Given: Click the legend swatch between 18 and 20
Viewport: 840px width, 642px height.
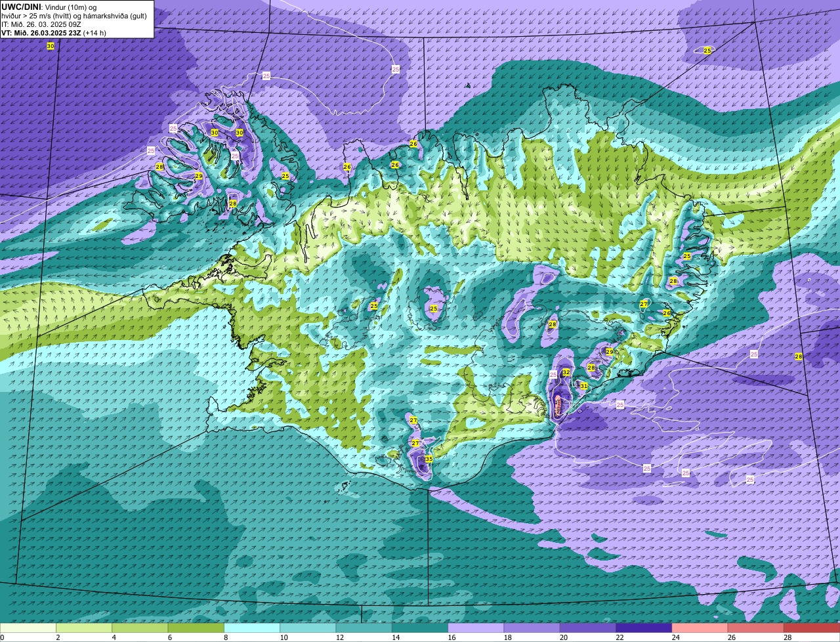Looking at the screenshot, I should point(532,628).
